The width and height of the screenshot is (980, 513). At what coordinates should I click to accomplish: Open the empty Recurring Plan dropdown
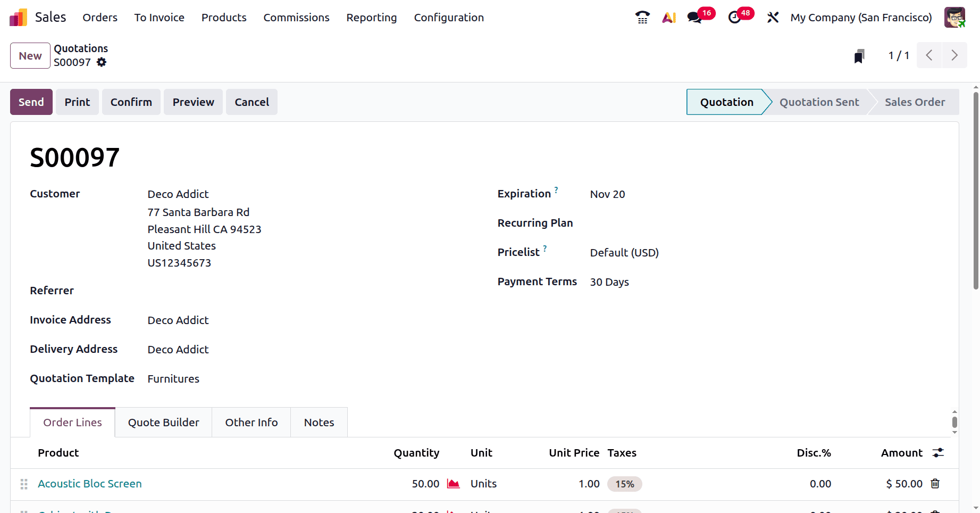(x=765, y=224)
